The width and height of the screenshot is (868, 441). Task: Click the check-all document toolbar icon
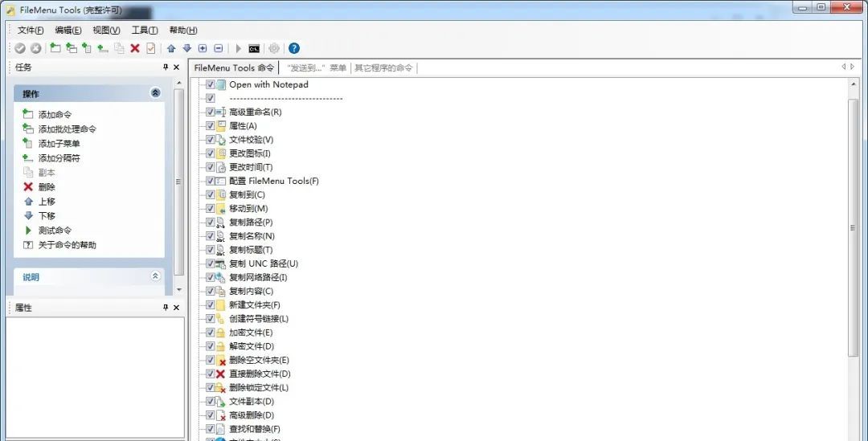[150, 49]
